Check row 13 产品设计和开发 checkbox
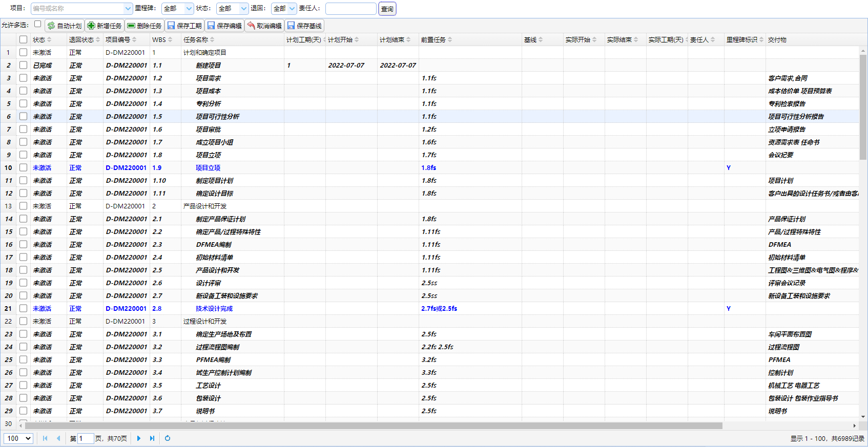Viewport: 868px width, 447px height. pos(23,206)
